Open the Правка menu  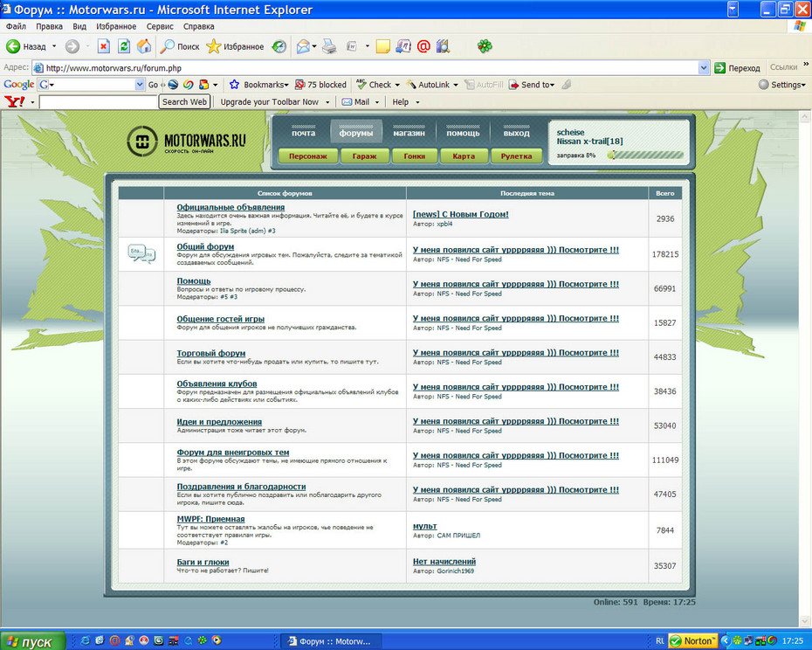click(x=49, y=26)
